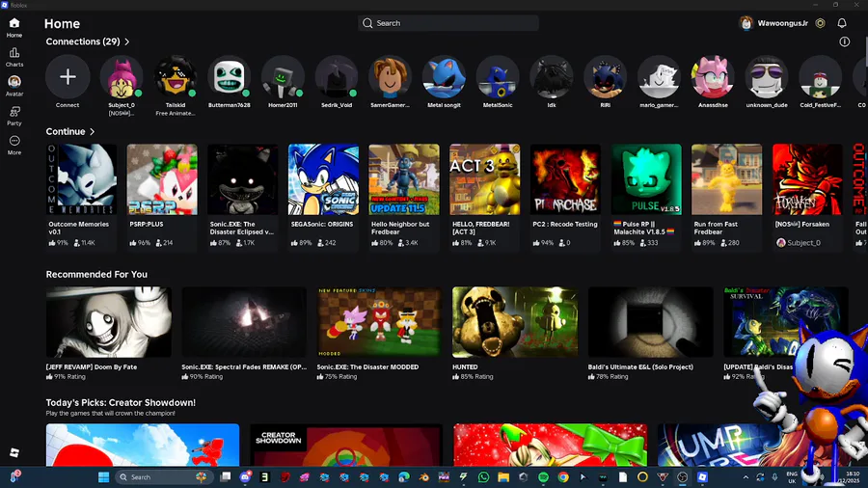
Task: Open WhatsApp from the taskbar
Action: 483,477
